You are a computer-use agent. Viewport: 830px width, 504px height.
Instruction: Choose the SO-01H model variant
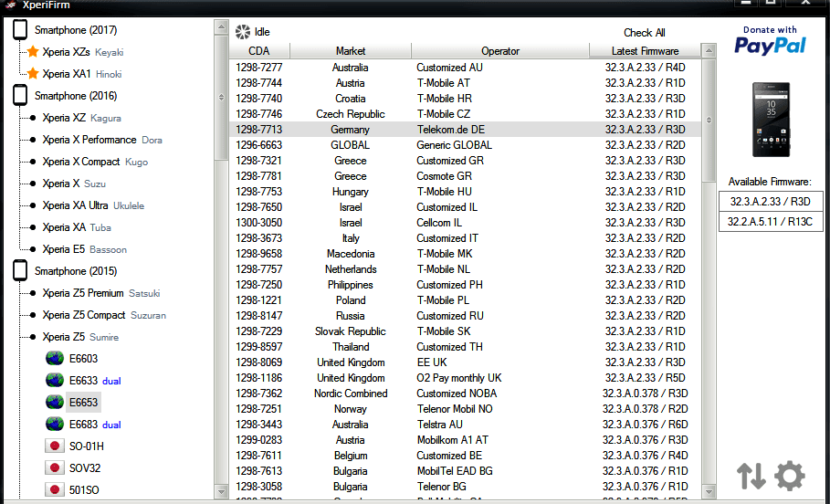86,446
